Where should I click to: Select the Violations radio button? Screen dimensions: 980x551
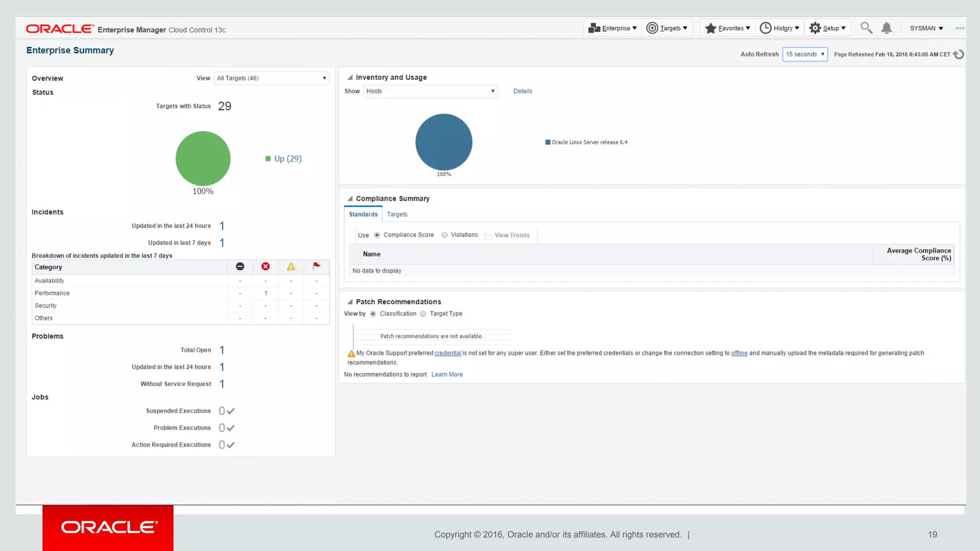point(445,235)
